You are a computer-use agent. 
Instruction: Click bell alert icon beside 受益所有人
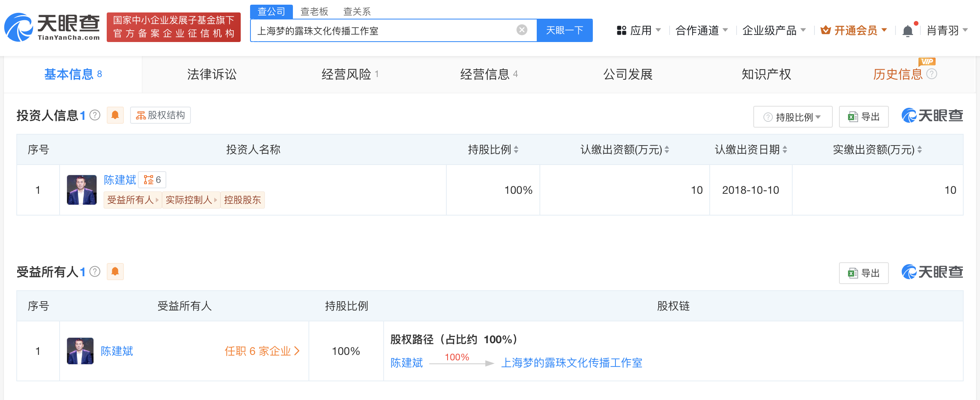point(115,272)
